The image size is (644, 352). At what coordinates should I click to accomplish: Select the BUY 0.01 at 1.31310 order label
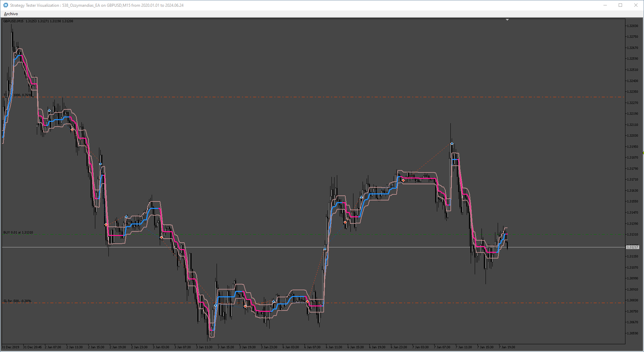pyautogui.click(x=18, y=233)
